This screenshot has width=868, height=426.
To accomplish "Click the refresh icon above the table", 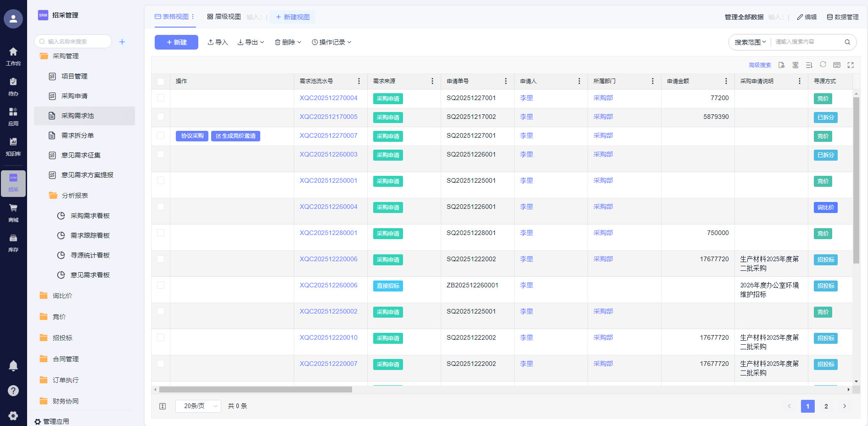I will pos(823,65).
